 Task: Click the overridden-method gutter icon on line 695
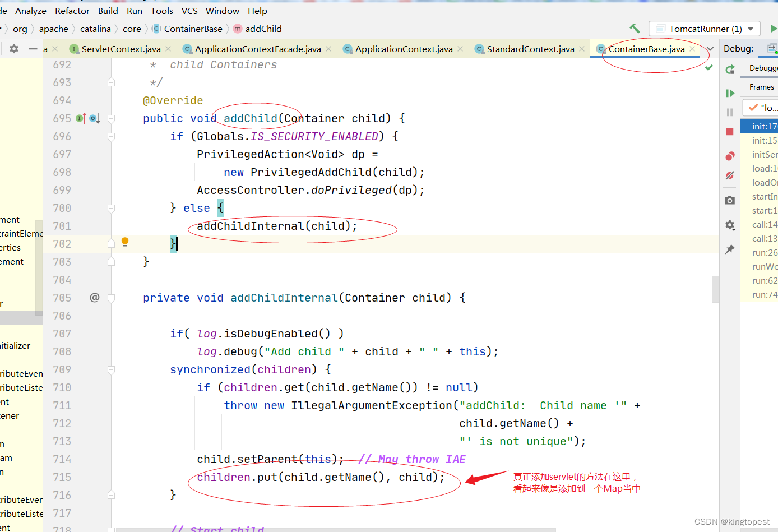coord(95,118)
